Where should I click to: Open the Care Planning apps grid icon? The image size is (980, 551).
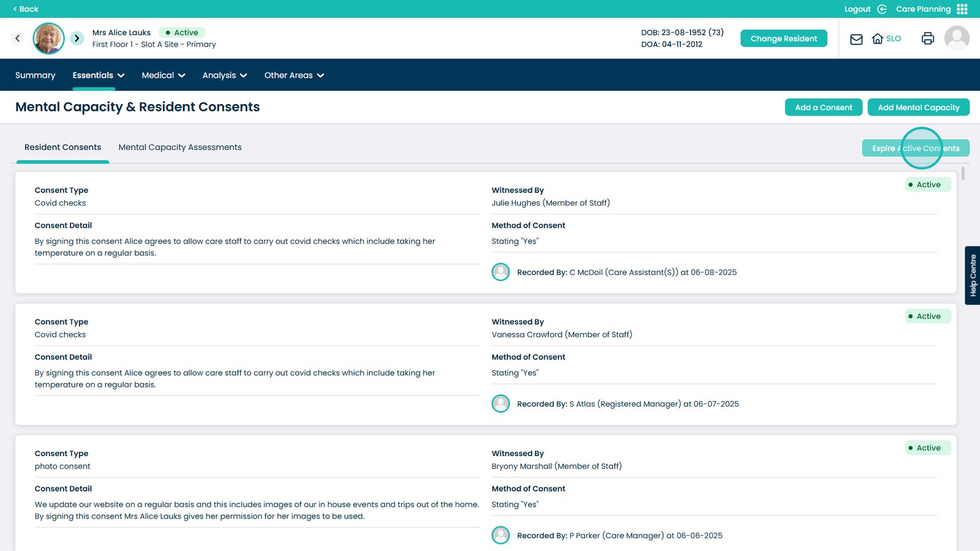962,9
